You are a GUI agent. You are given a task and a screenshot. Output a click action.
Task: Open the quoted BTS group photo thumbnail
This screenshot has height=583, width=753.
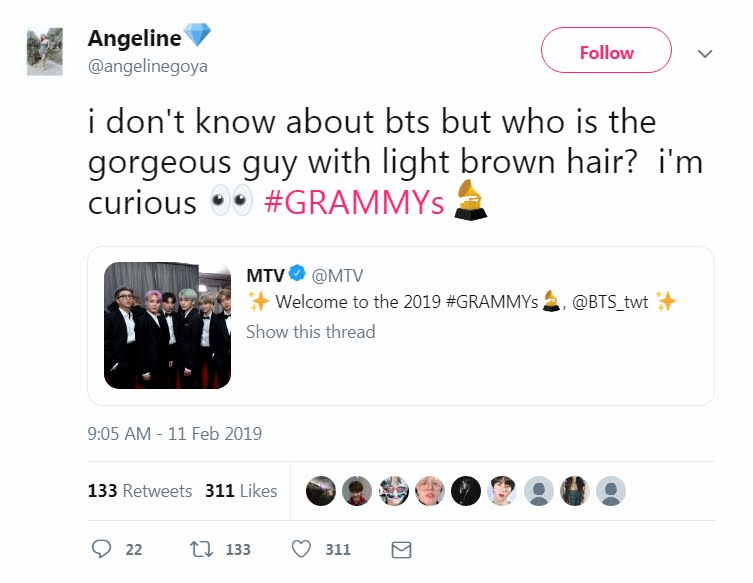[x=168, y=325]
